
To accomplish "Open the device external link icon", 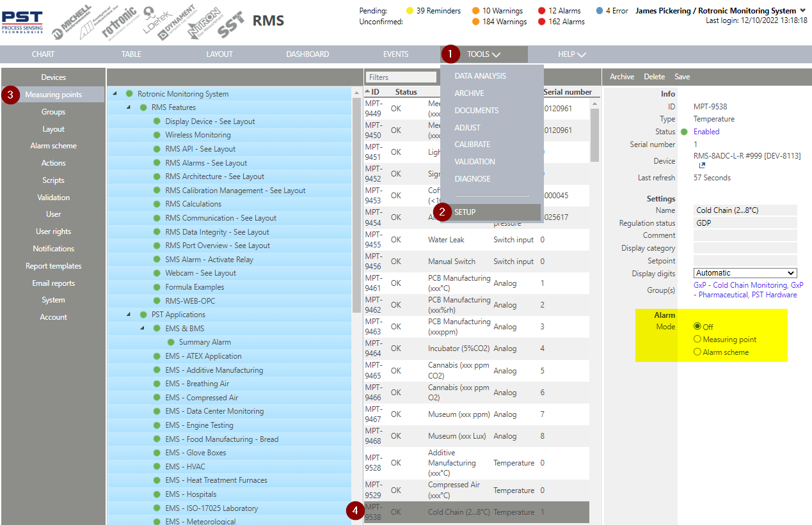I will point(702,166).
